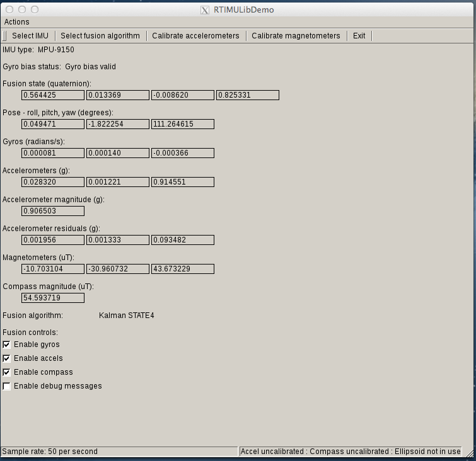The image size is (476, 461).
Task: Turn on Enable debug messages
Action: coord(7,386)
